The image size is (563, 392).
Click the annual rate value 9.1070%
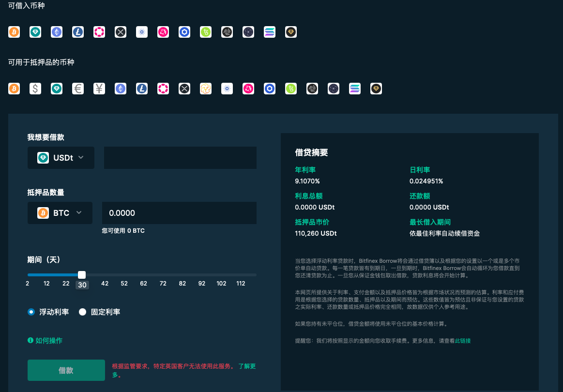[x=307, y=181]
